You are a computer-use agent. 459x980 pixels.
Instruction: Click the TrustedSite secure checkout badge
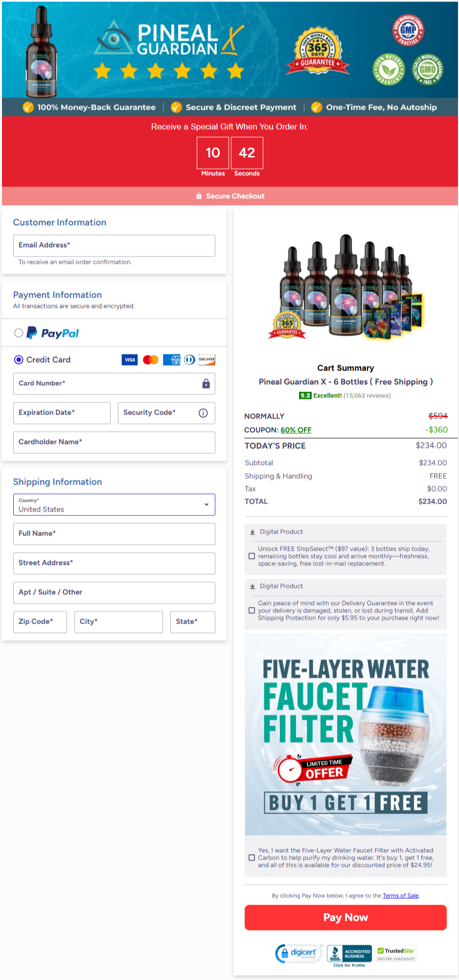(x=396, y=954)
